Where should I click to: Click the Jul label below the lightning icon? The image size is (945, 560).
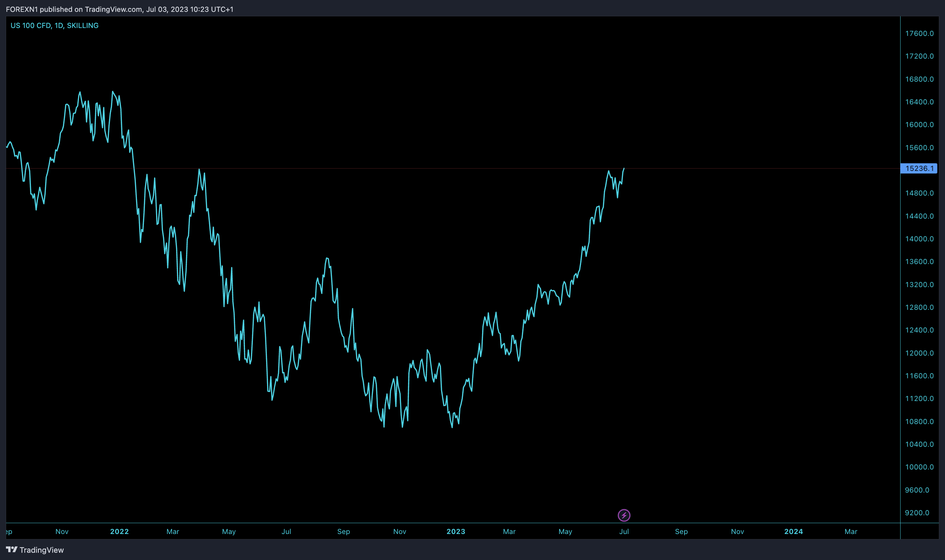click(624, 531)
